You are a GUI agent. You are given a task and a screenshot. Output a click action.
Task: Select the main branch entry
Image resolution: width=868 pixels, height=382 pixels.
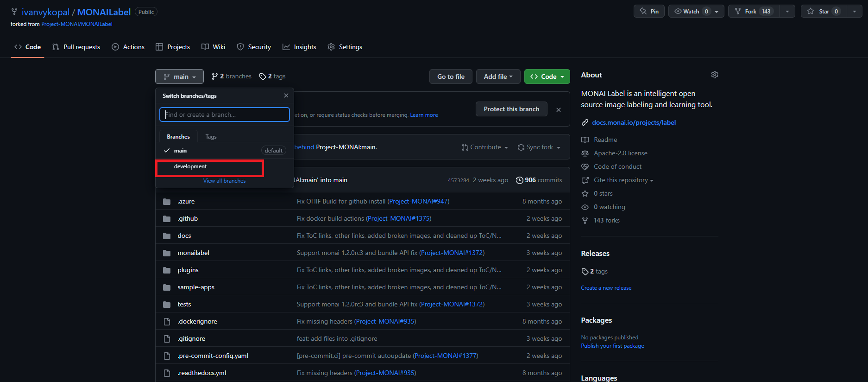[225, 151]
